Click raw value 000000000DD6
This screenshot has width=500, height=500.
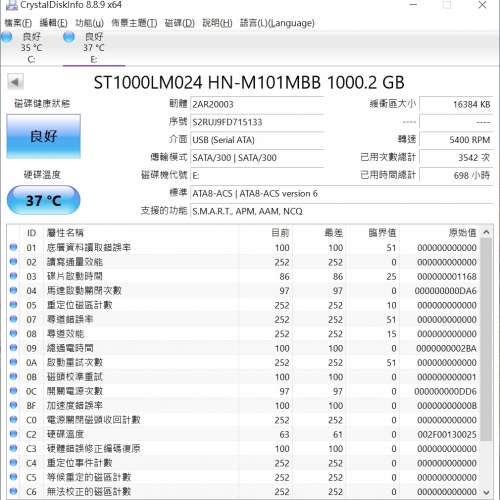pos(446,391)
